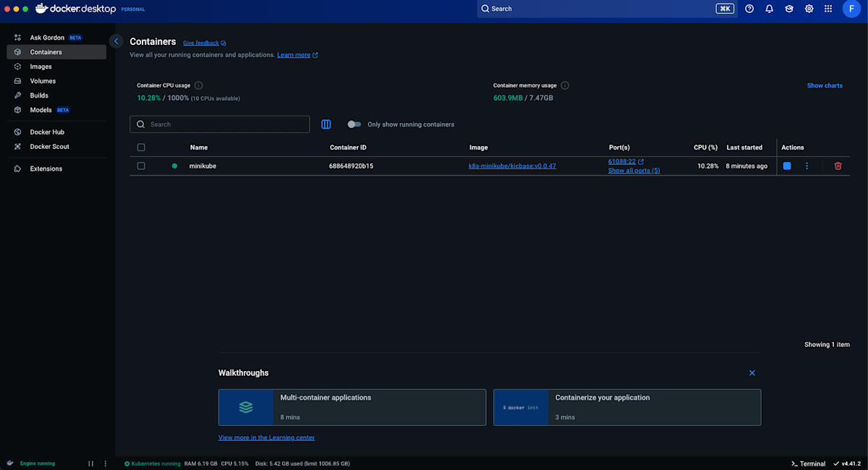Open Docker Scout in sidebar
Screen dimensions: 868x470
pyautogui.click(x=56, y=147)
